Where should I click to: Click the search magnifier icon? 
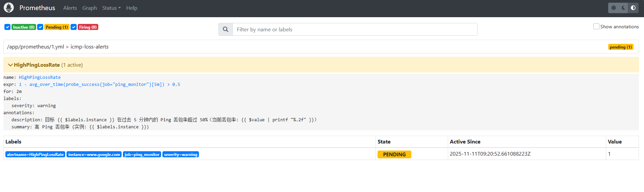226,29
